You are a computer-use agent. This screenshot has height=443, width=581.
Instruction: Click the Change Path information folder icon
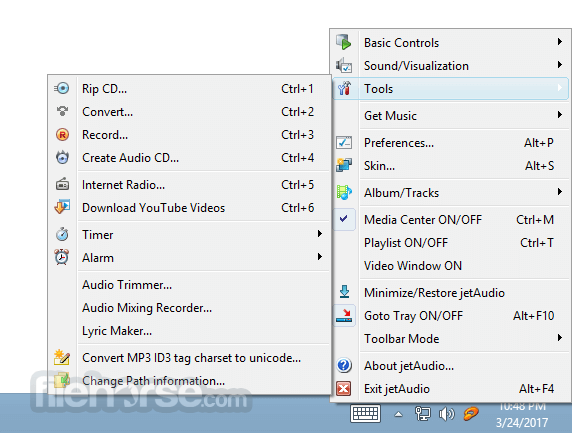[62, 380]
